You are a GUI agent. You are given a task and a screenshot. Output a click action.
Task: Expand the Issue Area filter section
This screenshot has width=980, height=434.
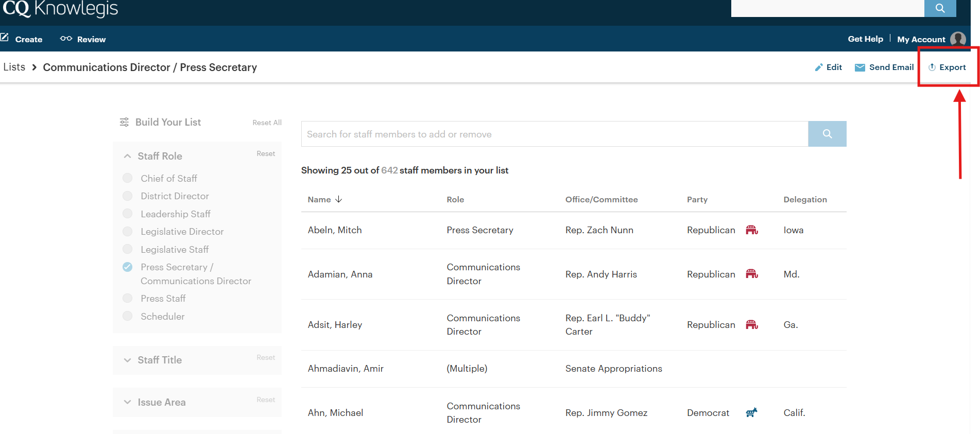[127, 403]
